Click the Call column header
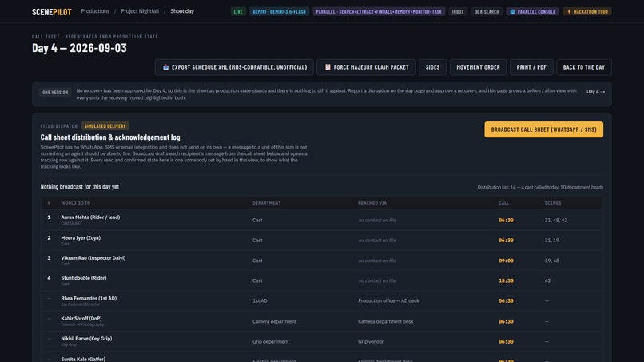The image size is (644, 362). (x=503, y=203)
